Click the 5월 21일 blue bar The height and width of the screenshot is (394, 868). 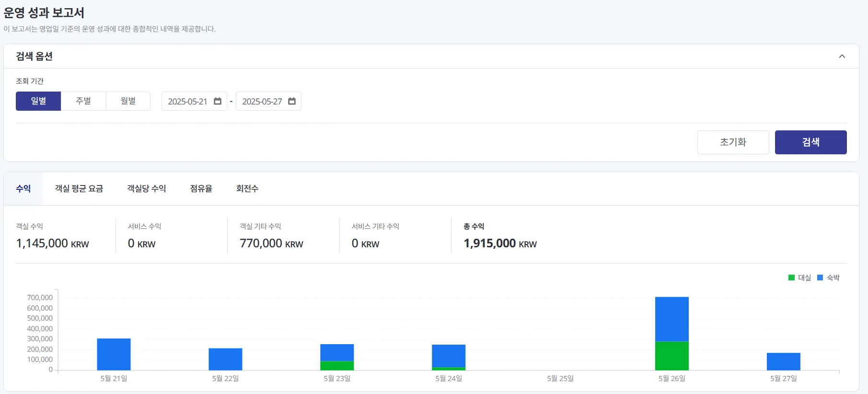114,355
